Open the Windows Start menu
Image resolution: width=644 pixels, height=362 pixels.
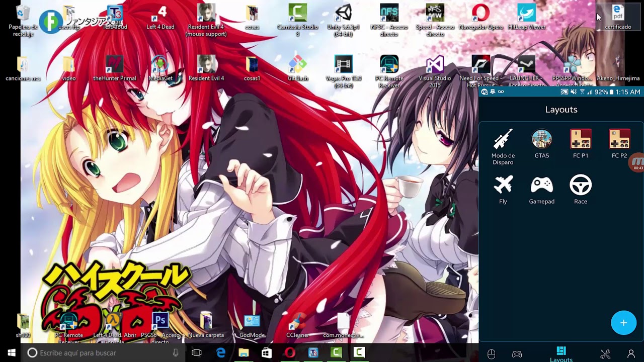[11, 353]
